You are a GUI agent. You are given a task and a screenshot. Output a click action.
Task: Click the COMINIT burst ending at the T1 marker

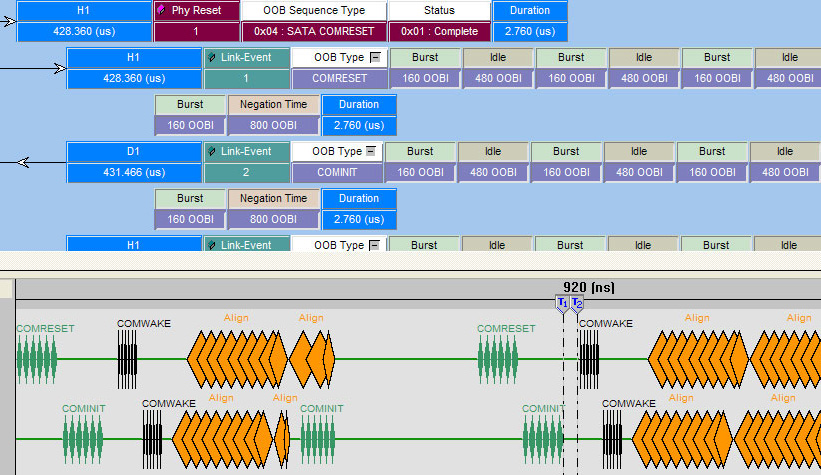[x=543, y=439]
